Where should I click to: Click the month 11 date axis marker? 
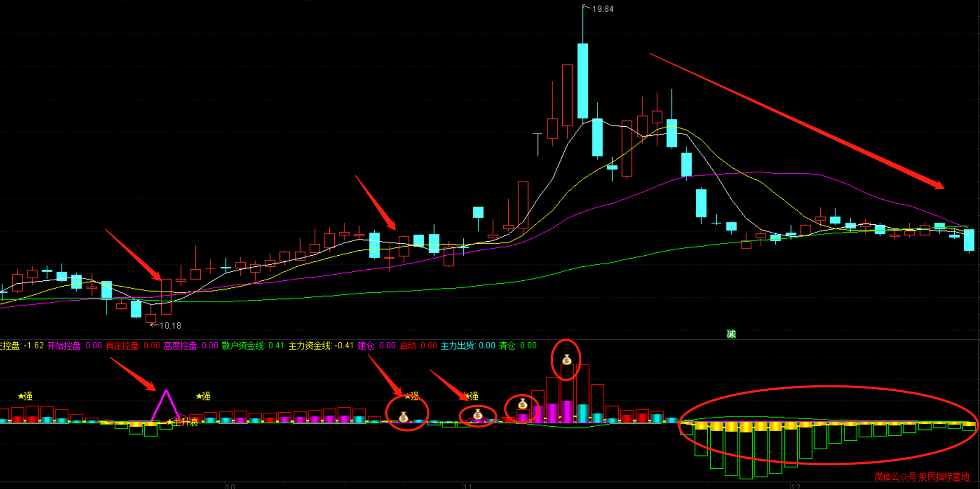[467, 486]
